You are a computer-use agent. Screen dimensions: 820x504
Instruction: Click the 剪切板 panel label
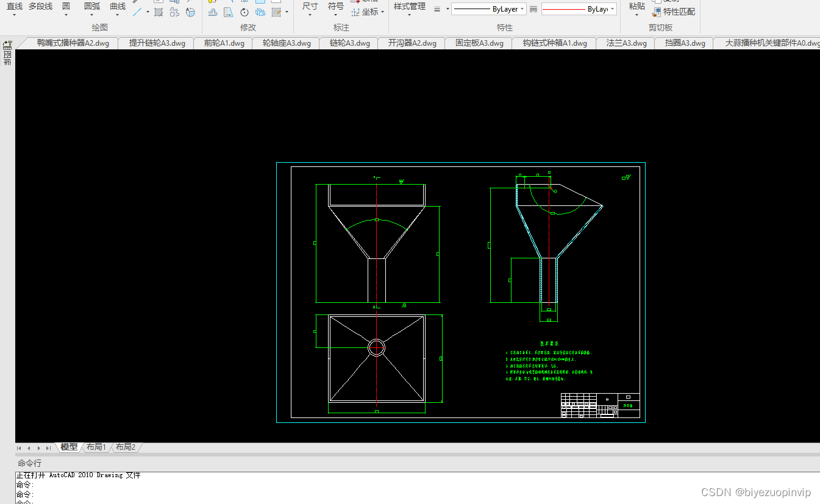click(661, 27)
